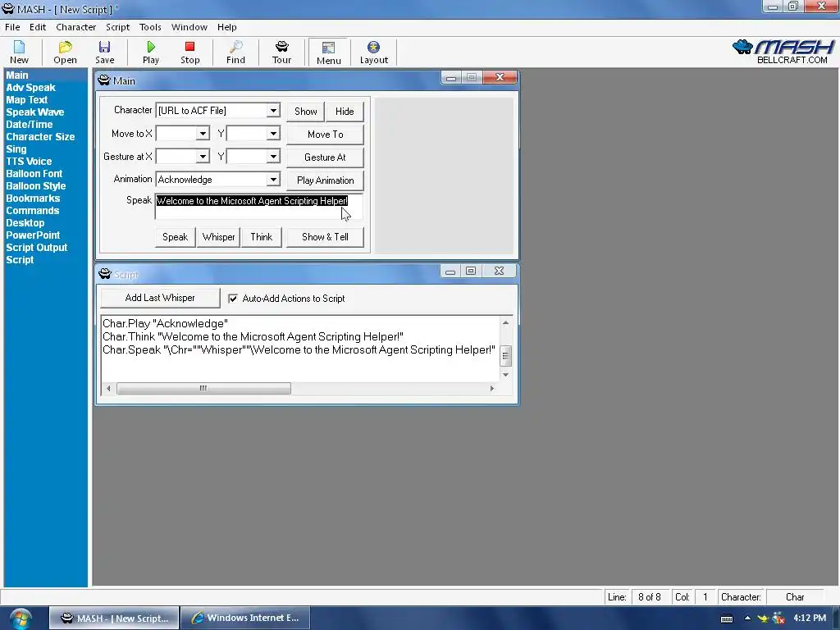
Task: Click the MASH New Script taskbar button
Action: point(114,618)
